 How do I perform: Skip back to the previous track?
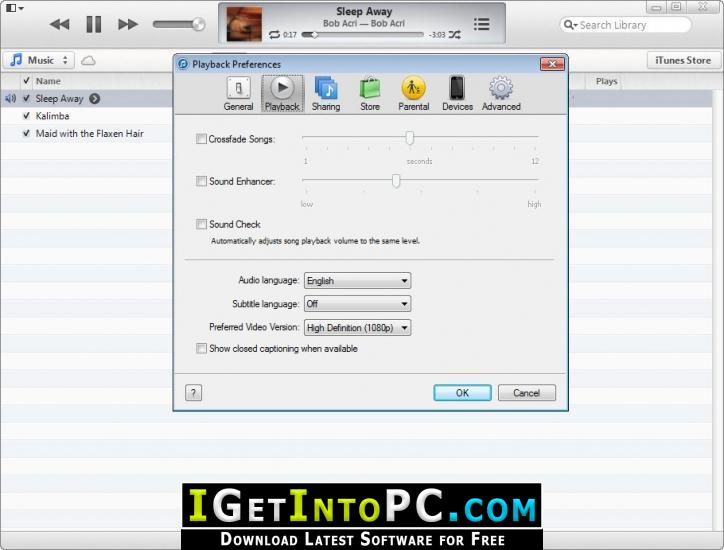[60, 24]
